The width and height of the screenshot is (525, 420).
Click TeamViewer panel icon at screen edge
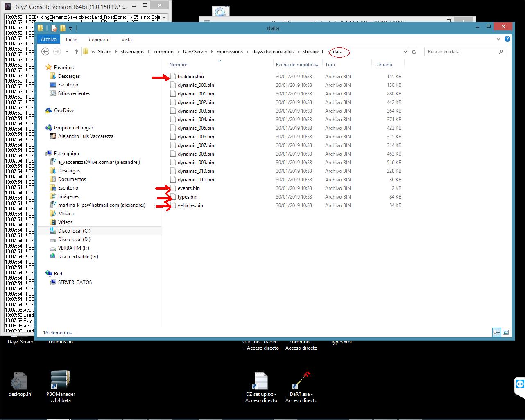[x=520, y=385]
